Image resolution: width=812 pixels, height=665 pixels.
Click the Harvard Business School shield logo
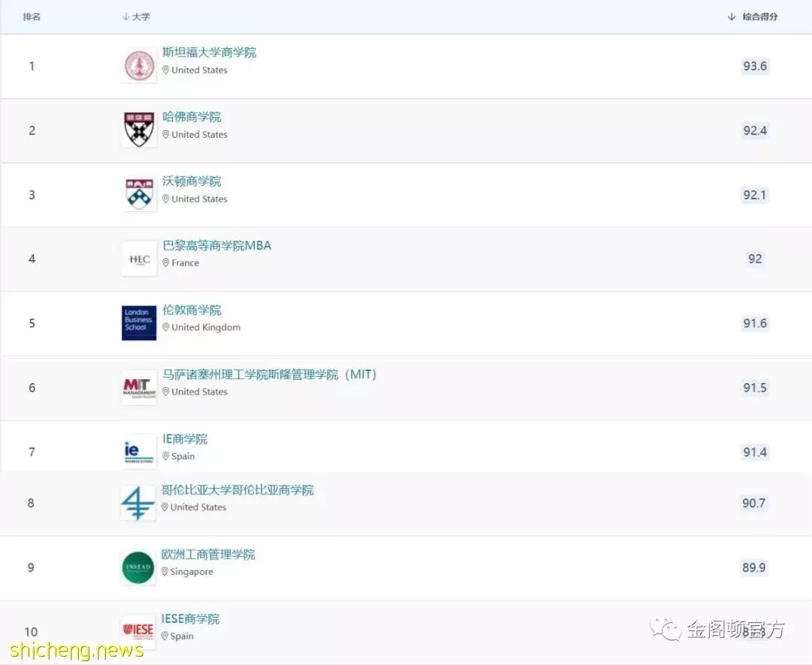(139, 129)
